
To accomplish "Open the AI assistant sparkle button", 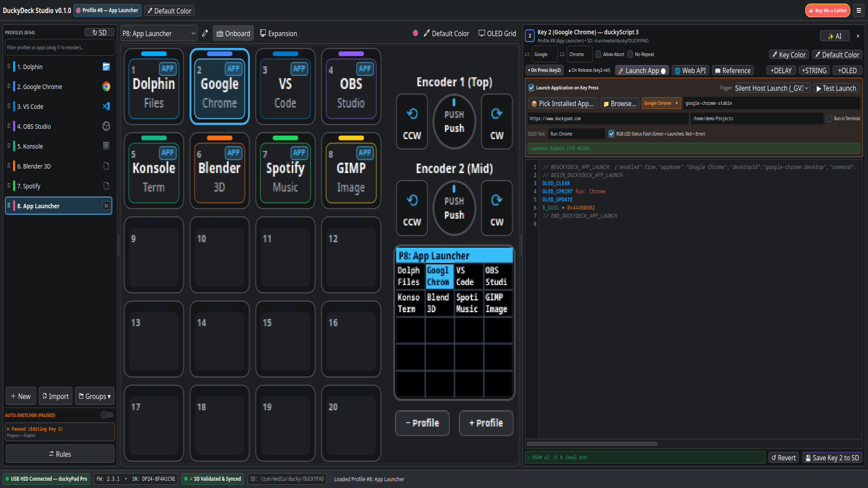I will 835,36.
